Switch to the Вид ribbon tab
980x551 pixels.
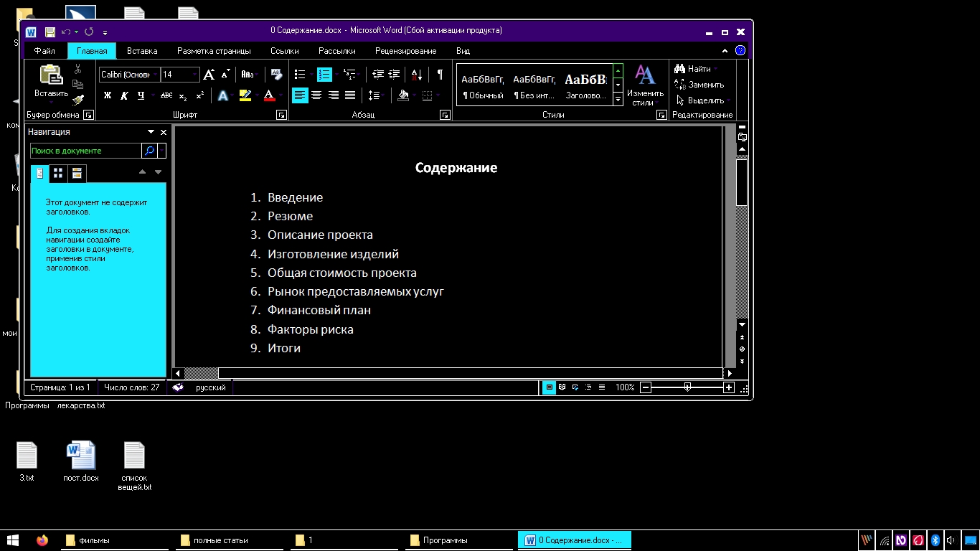(x=463, y=51)
